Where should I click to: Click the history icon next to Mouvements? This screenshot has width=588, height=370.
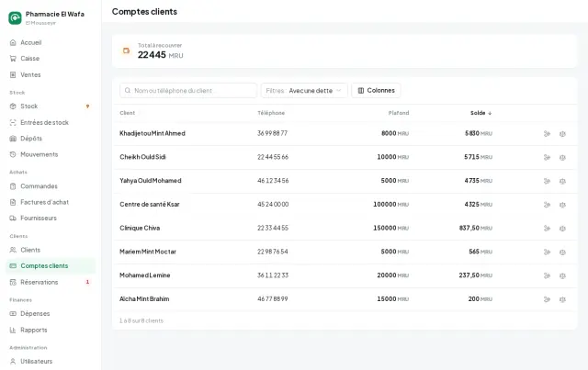point(13,154)
